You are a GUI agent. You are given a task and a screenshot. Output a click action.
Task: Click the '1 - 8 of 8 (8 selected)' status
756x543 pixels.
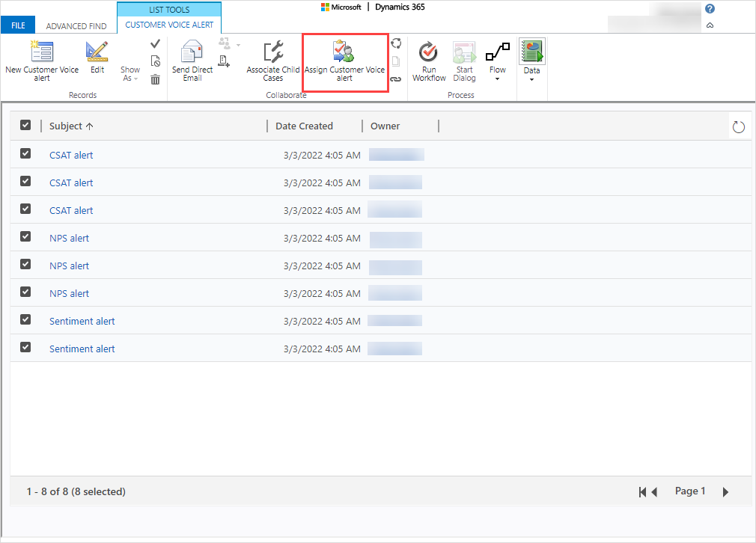[x=76, y=491]
